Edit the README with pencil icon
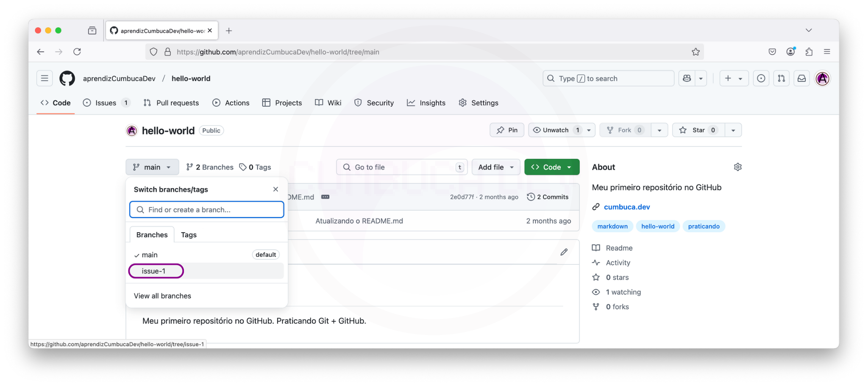The width and height of the screenshot is (868, 386). (564, 252)
